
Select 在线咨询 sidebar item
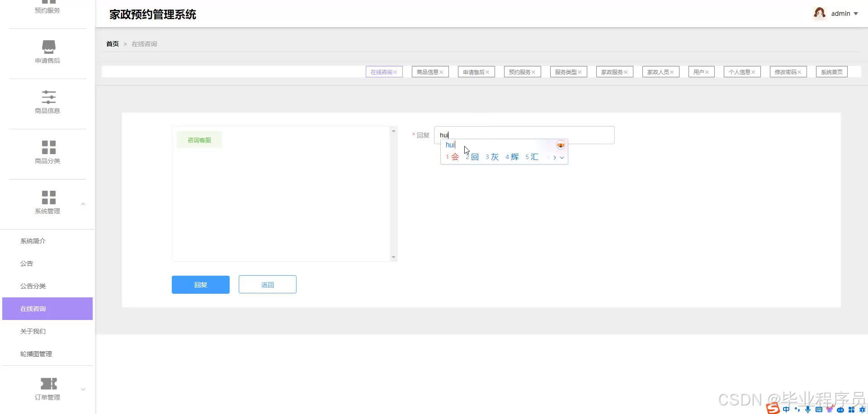point(47,309)
